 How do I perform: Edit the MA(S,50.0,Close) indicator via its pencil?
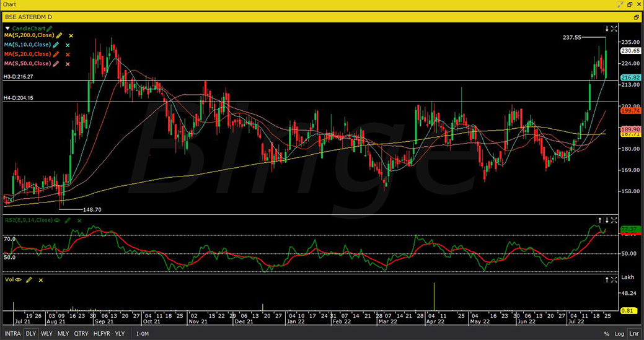pyautogui.click(x=56, y=64)
